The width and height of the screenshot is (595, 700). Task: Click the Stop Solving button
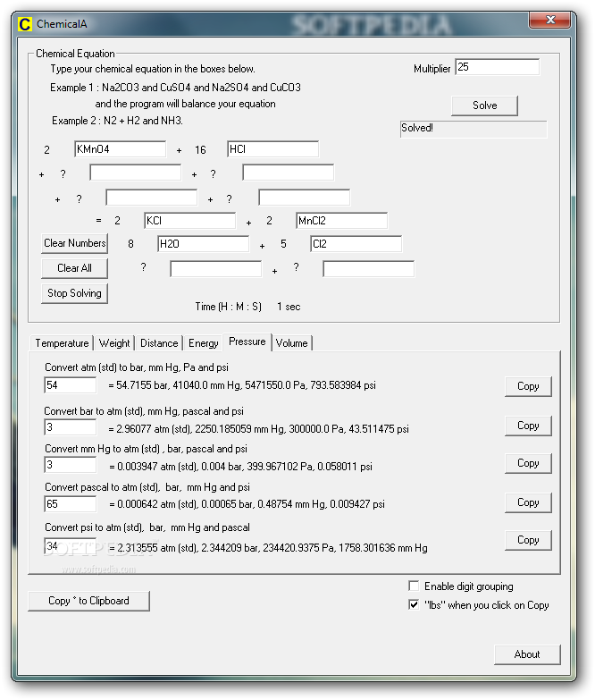[74, 293]
